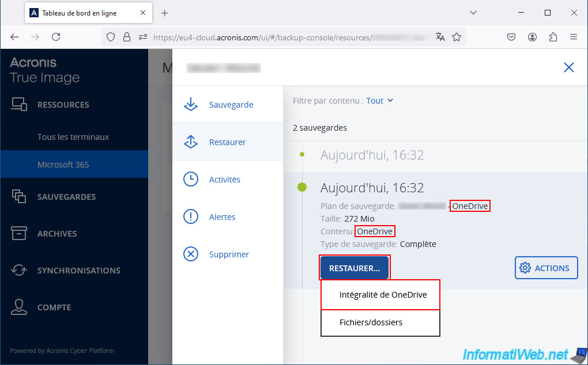Click the 272 Mio size value
This screenshot has height=365, width=588.
click(359, 219)
